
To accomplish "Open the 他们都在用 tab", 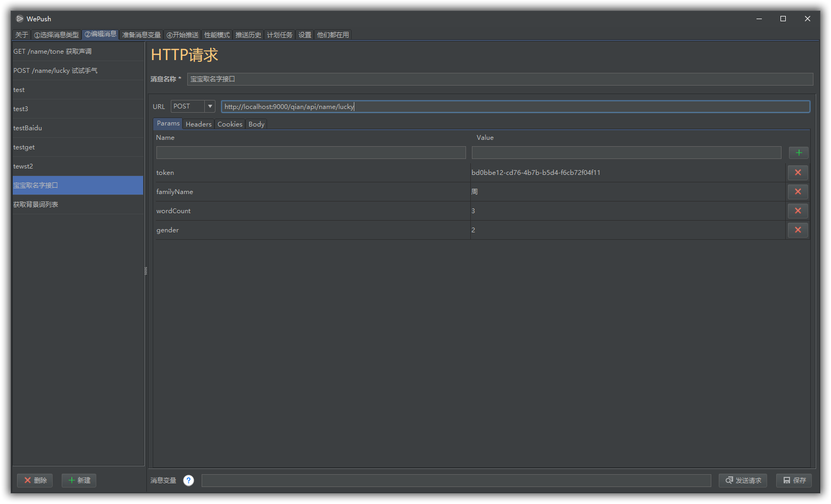I will (333, 35).
